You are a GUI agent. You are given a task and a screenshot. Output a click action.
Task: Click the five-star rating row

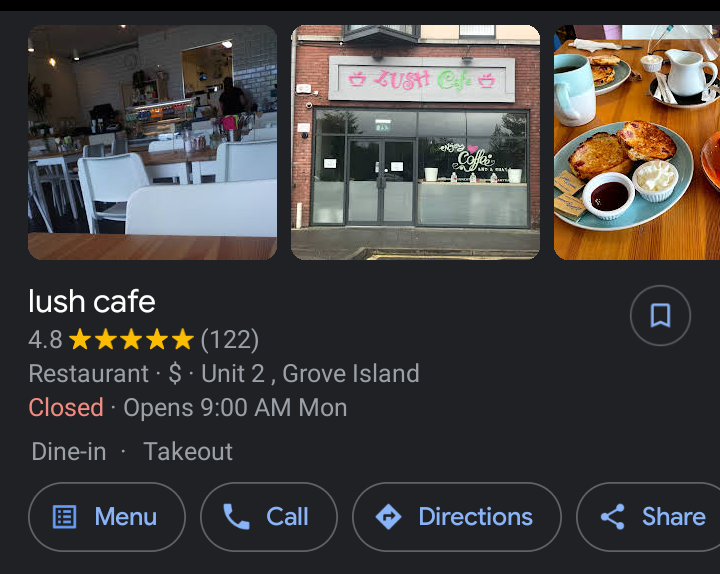click(x=131, y=339)
